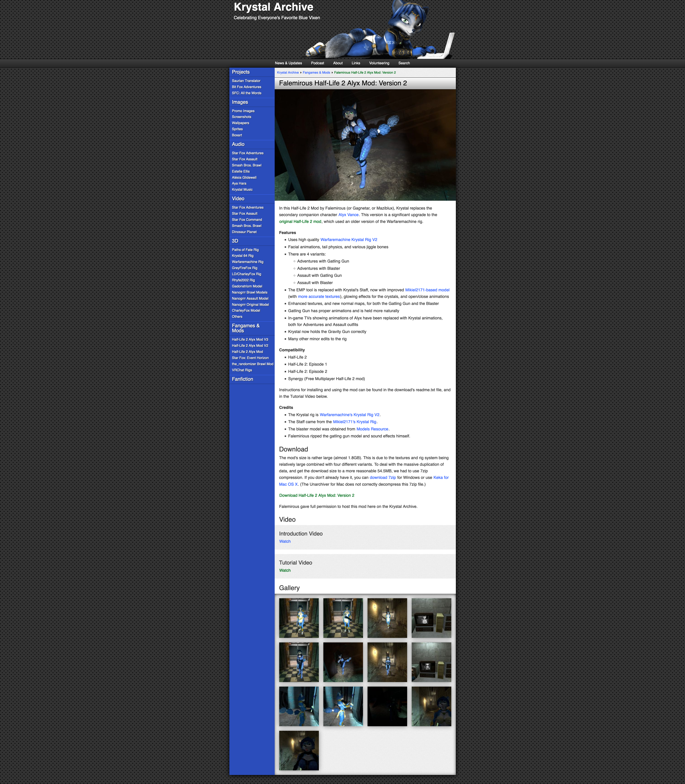Open the Podcast navigation item

point(317,63)
